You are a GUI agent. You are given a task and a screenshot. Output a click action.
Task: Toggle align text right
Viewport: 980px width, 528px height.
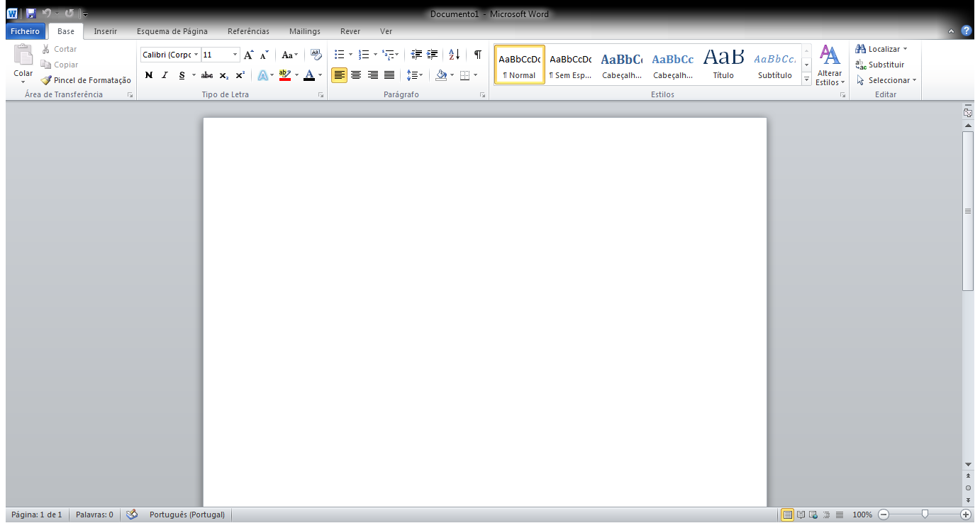(x=372, y=75)
